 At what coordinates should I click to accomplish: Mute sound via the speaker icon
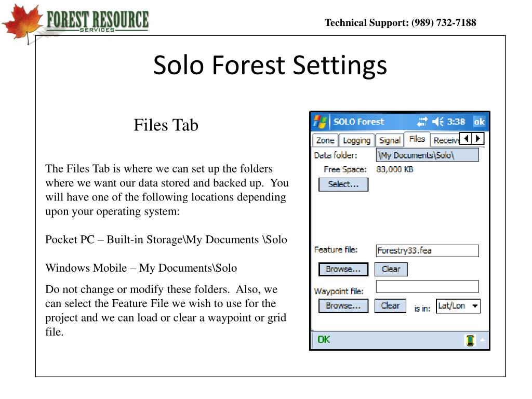(x=438, y=122)
